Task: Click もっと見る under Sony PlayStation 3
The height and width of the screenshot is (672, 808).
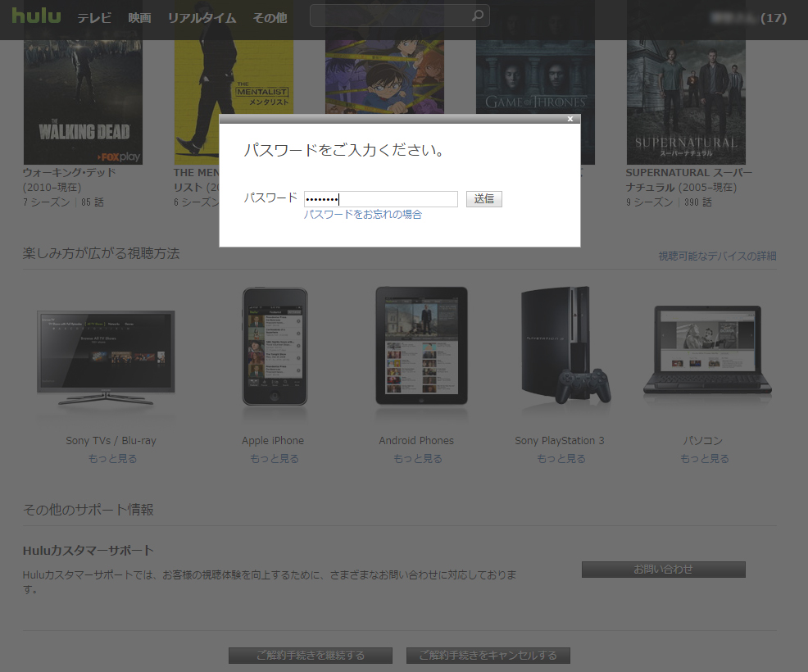Action: tap(561, 459)
